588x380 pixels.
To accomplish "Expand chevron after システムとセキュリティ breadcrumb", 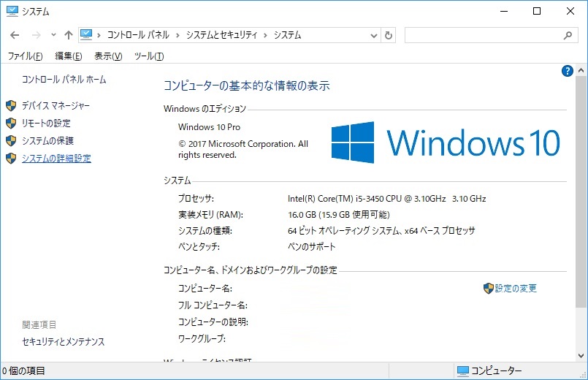I will 265,35.
